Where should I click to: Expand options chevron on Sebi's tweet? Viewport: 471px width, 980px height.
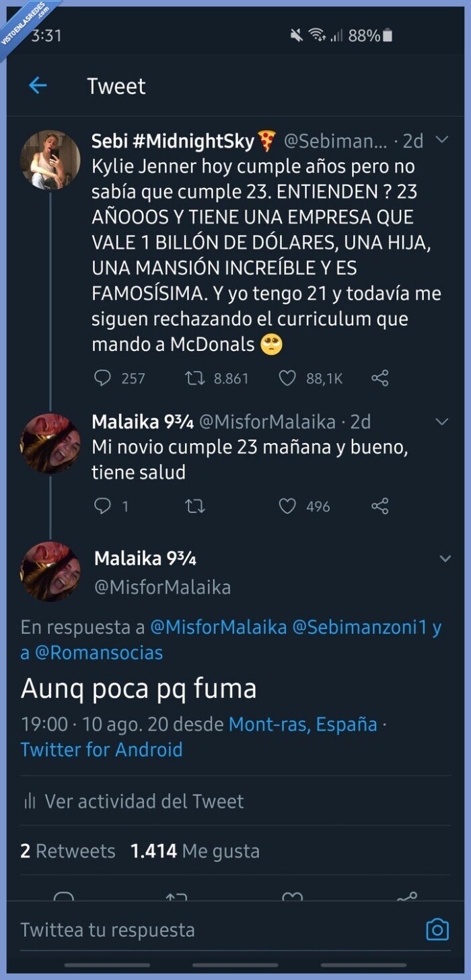coord(442,140)
